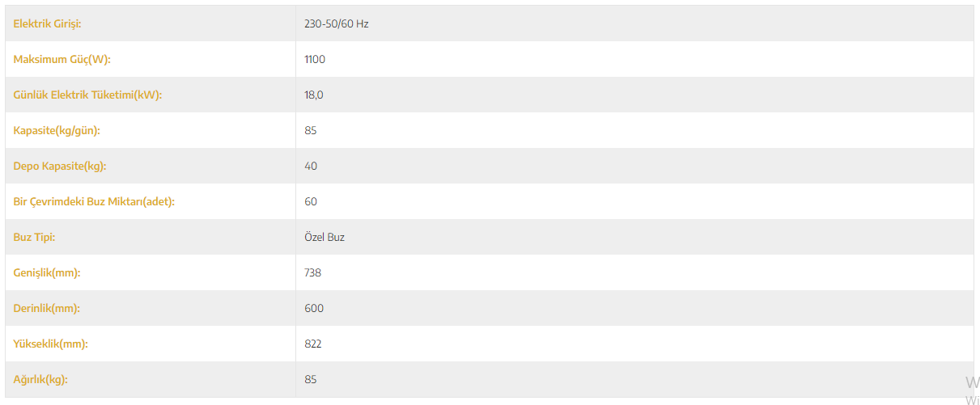Select the height value 822

click(x=313, y=344)
